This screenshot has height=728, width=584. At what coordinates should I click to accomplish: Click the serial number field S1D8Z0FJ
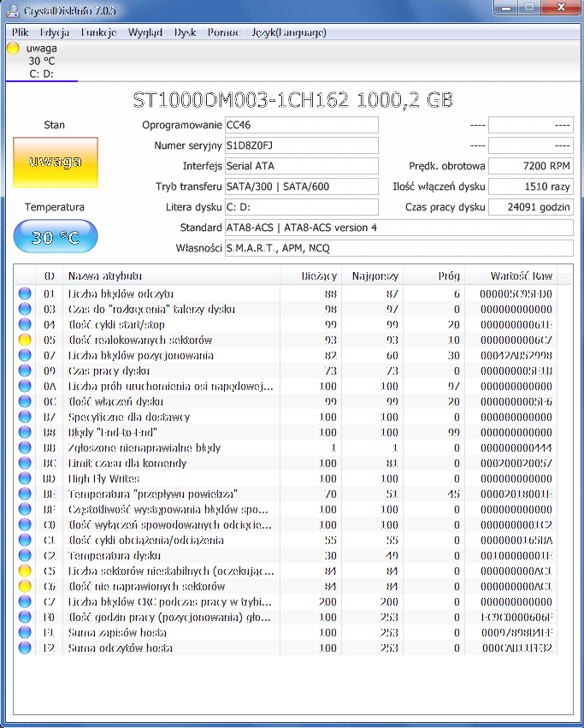[302, 145]
